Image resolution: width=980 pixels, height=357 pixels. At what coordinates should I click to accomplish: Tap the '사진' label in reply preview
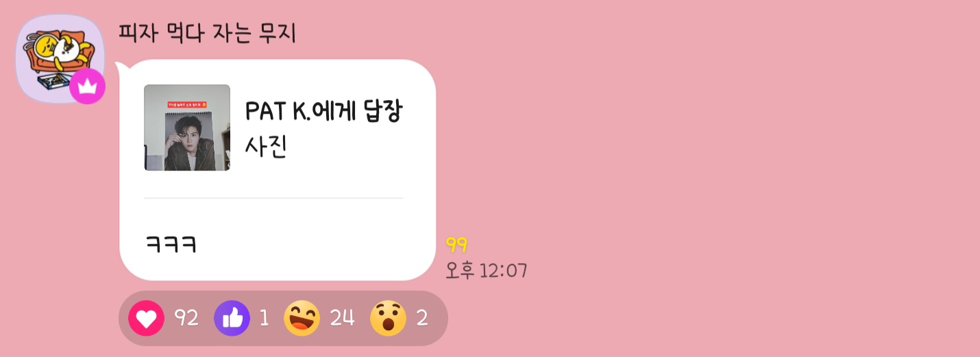(x=265, y=147)
